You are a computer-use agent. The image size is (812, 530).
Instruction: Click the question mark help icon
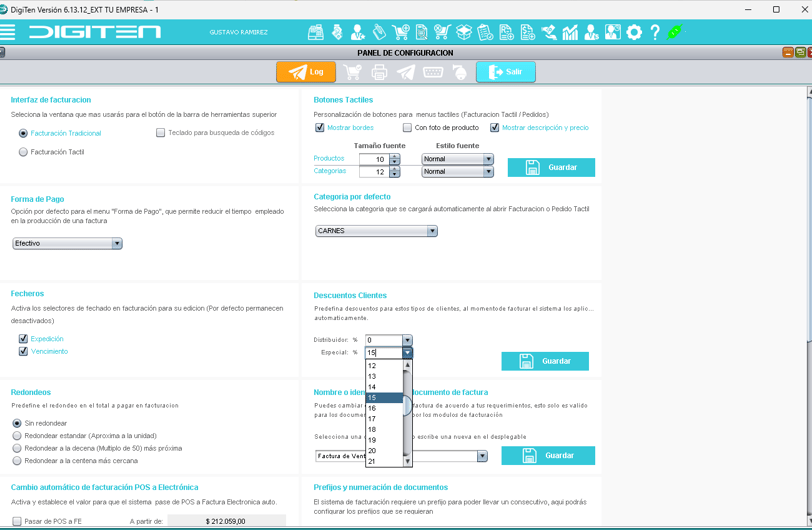(655, 32)
